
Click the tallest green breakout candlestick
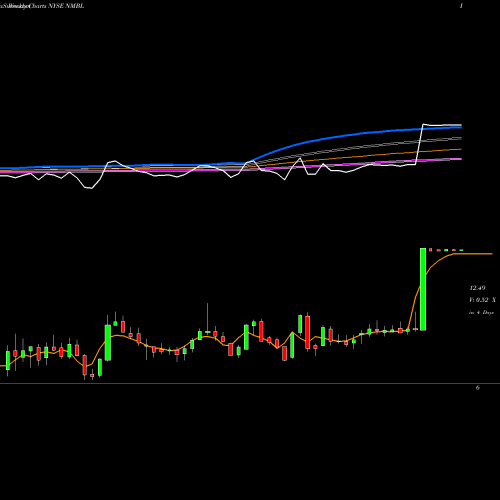(x=423, y=289)
